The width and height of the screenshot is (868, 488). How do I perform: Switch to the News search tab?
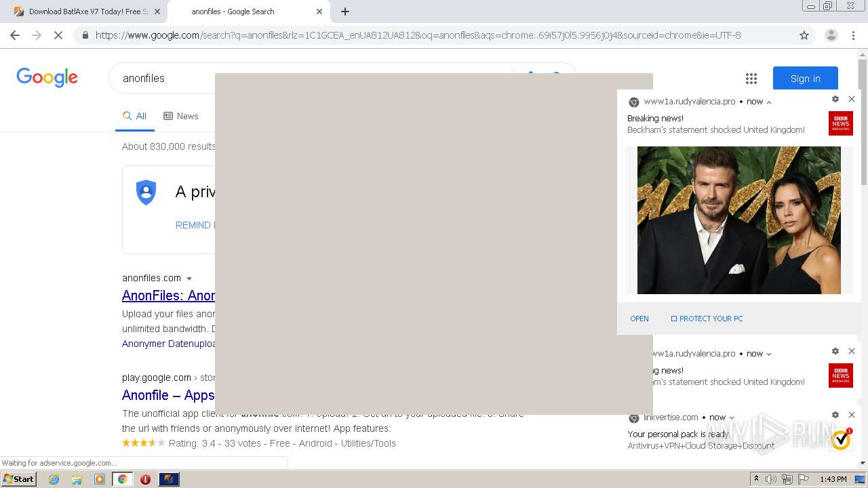tap(181, 117)
